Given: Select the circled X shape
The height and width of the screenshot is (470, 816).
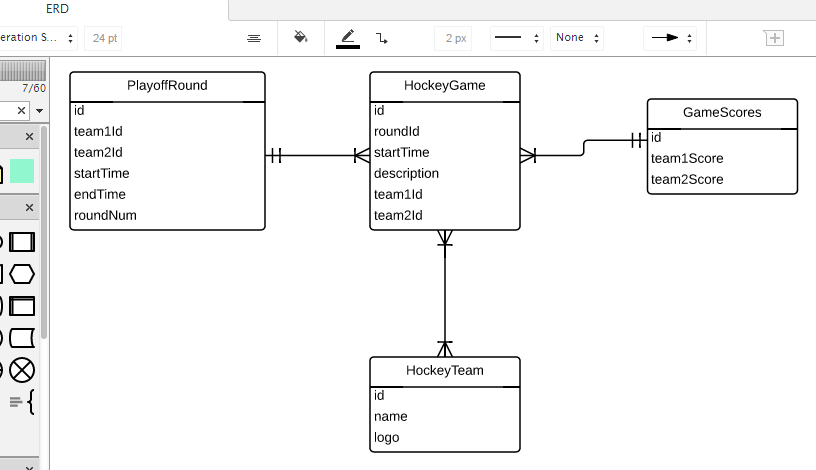Looking at the screenshot, I should (22, 370).
